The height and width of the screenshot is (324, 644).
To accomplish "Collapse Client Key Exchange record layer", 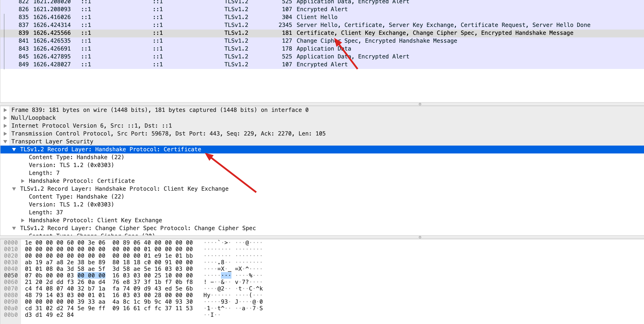I will tap(14, 189).
